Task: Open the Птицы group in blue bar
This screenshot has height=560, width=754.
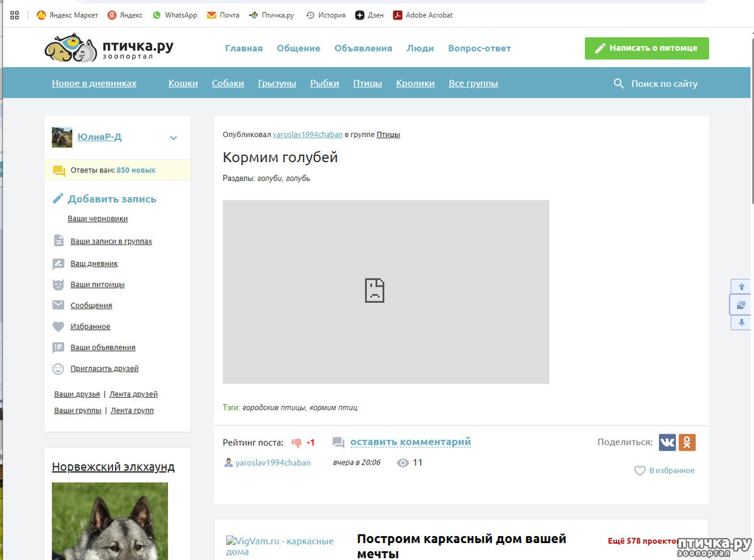Action: pos(368,84)
